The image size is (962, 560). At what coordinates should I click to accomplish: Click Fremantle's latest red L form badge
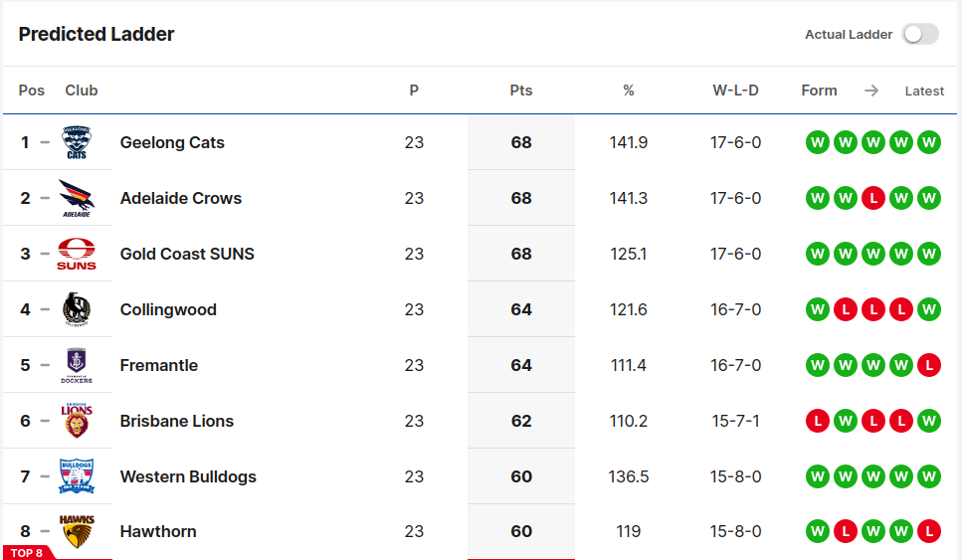coord(929,365)
